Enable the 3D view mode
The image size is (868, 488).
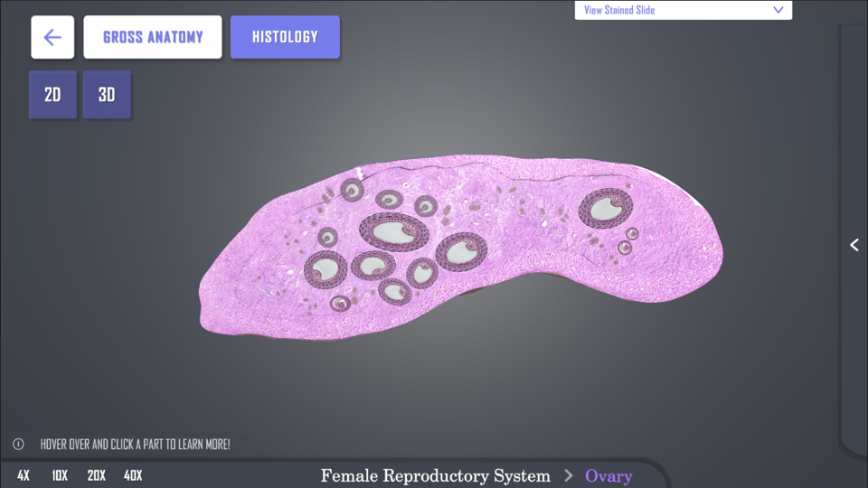click(x=107, y=95)
